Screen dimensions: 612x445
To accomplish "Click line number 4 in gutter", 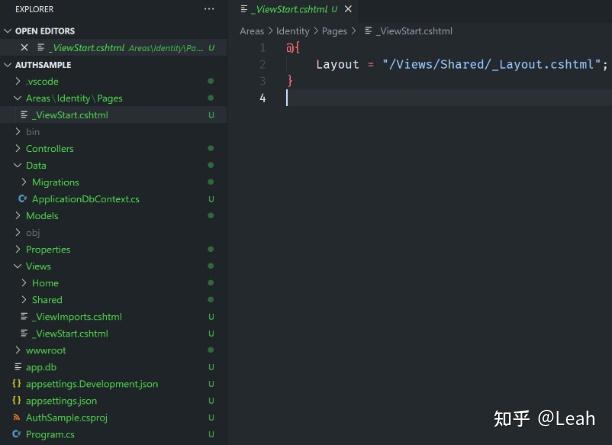I will pyautogui.click(x=262, y=98).
